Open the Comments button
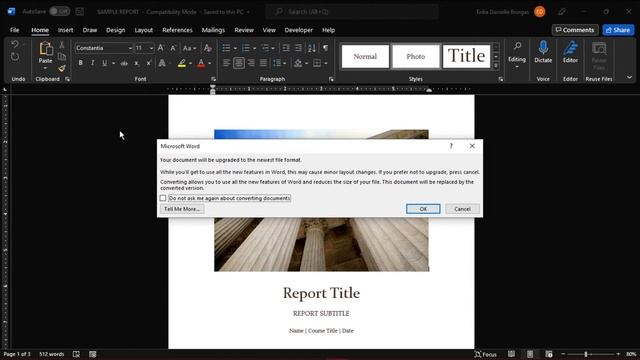This screenshot has height=360, width=640. click(575, 30)
